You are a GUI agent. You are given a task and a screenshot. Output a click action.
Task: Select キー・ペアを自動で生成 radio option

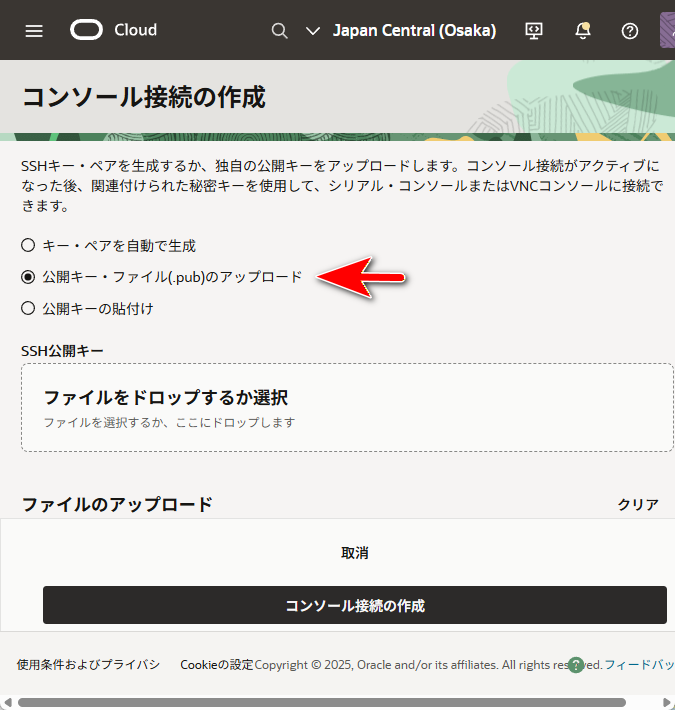pyautogui.click(x=28, y=245)
